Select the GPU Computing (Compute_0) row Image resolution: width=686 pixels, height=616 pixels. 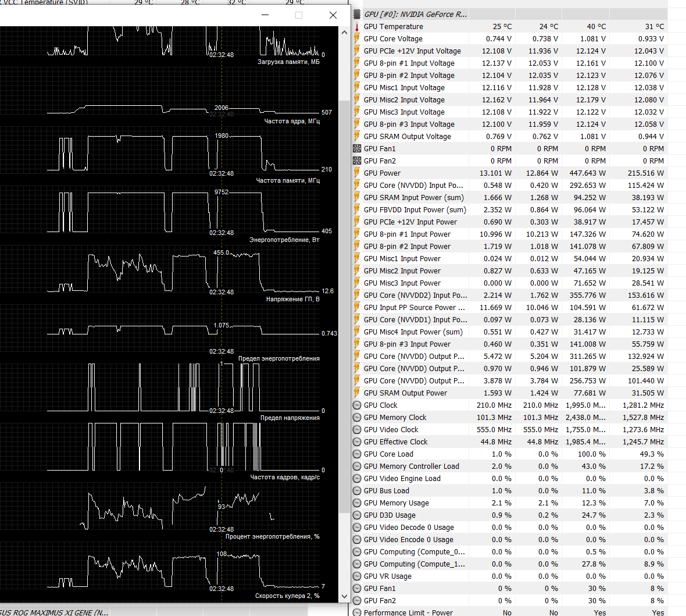point(509,552)
